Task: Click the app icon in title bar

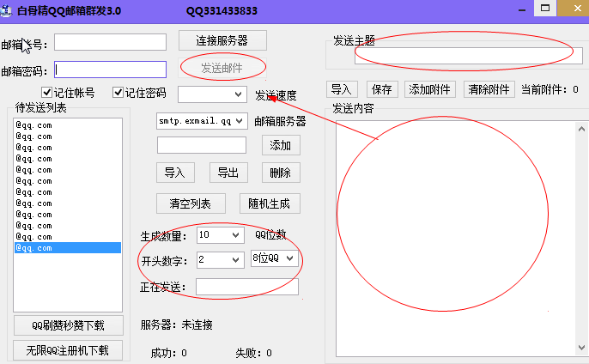Action: (x=6, y=10)
